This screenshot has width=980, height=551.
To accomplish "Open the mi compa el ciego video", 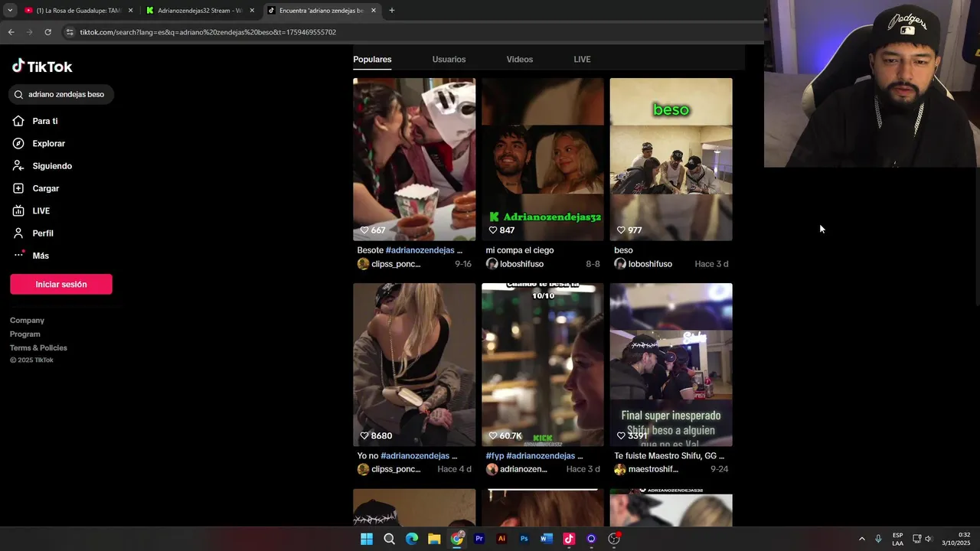I will click(x=543, y=159).
